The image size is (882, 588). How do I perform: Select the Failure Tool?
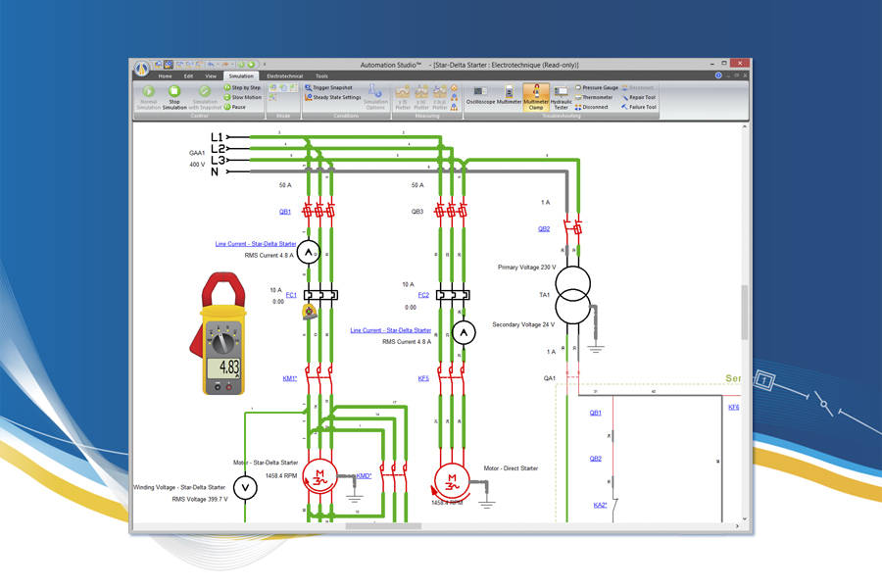(638, 107)
